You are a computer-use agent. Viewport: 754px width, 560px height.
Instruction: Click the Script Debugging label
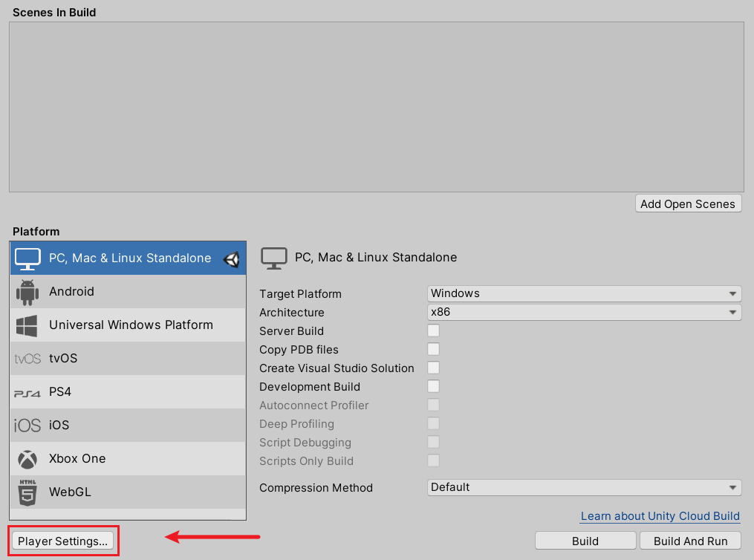click(305, 443)
